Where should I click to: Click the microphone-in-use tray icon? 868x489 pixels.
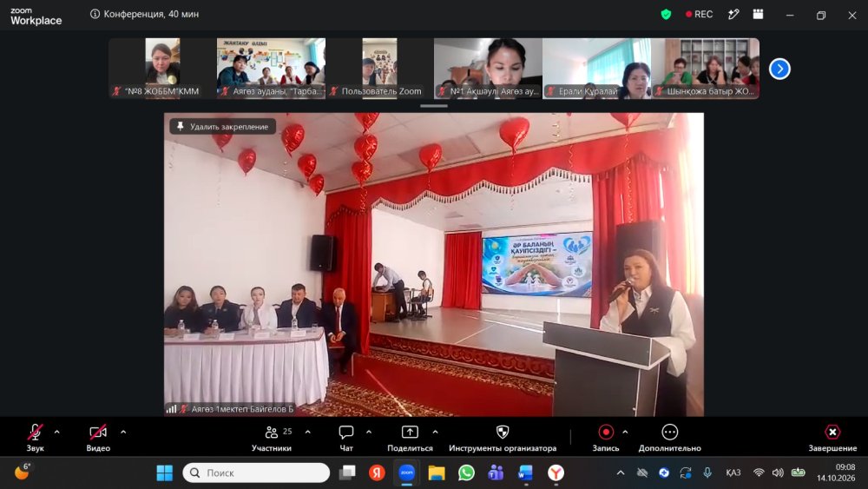(x=707, y=473)
